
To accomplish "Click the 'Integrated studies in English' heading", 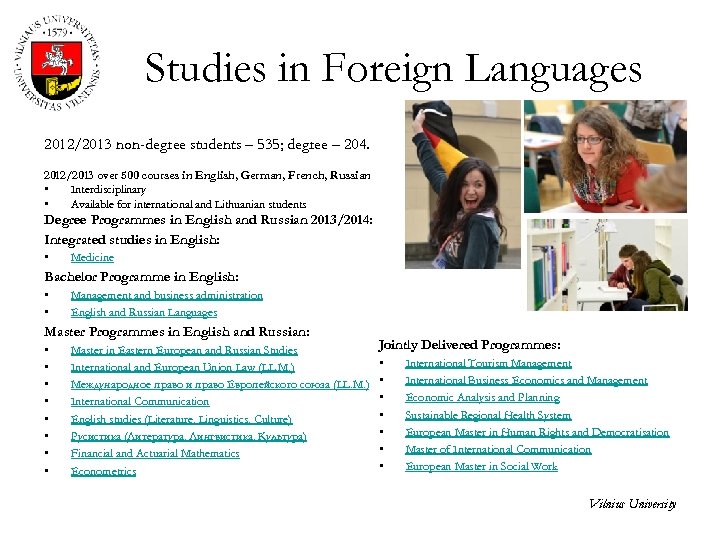I will coord(132,240).
